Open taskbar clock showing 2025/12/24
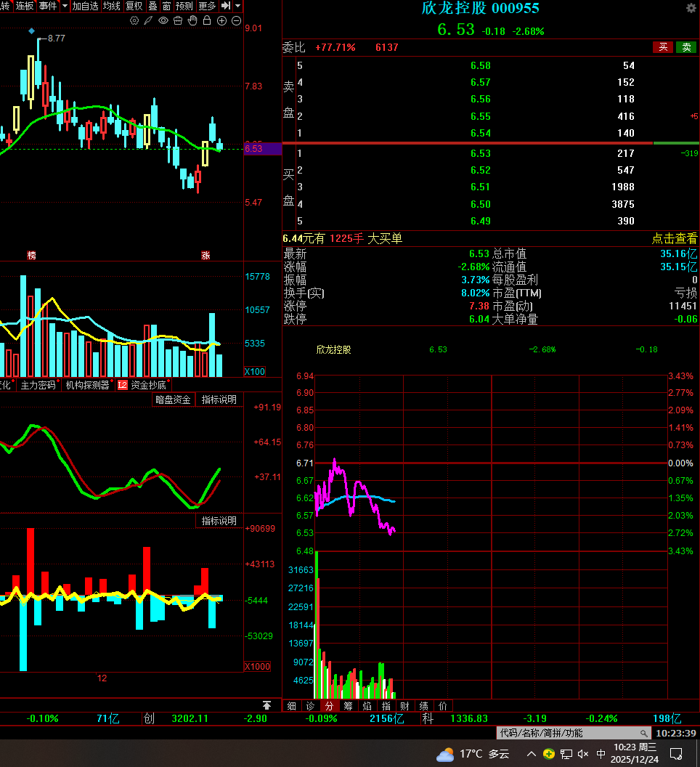700x767 pixels. click(x=635, y=753)
